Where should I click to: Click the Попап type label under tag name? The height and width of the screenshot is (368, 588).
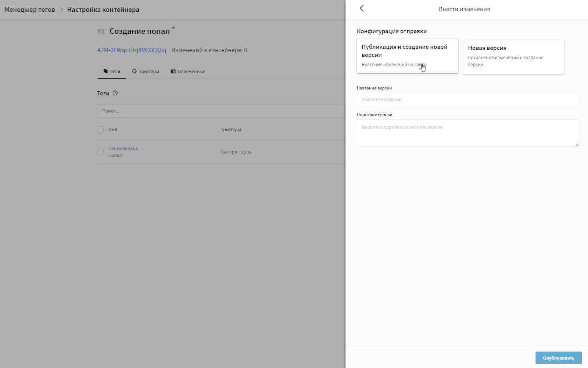[x=115, y=155]
